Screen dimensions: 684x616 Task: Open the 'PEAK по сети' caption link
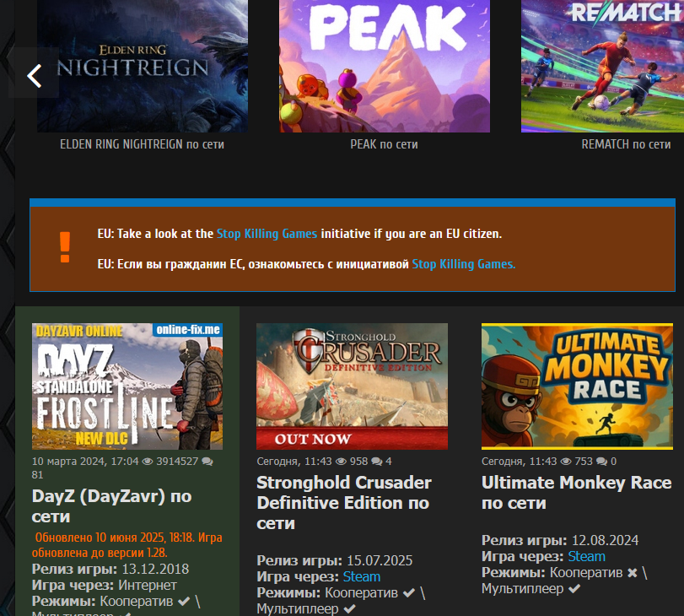coord(384,144)
